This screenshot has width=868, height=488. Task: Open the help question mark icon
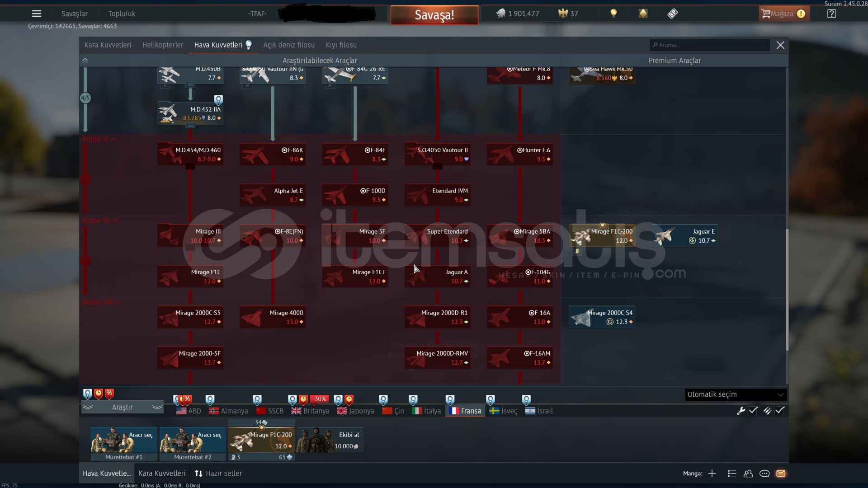point(831,14)
